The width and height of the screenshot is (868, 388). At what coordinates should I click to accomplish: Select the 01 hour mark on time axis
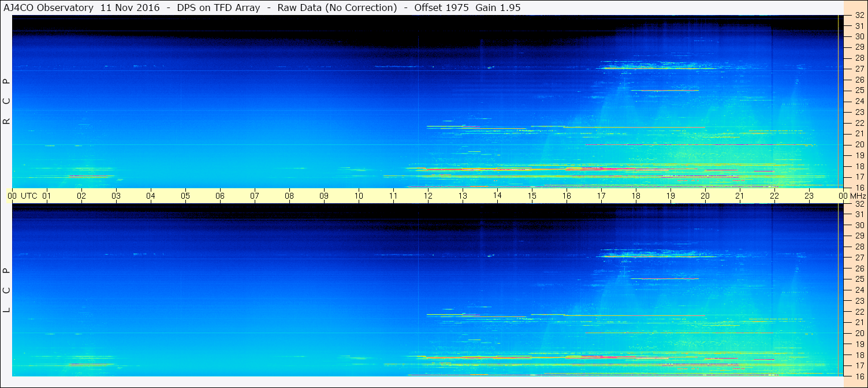coord(47,196)
